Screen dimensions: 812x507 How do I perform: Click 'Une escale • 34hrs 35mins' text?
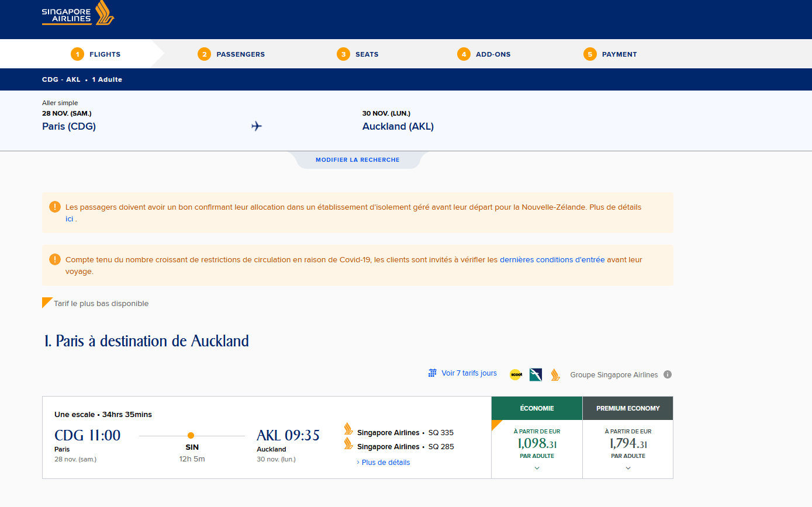103,415
